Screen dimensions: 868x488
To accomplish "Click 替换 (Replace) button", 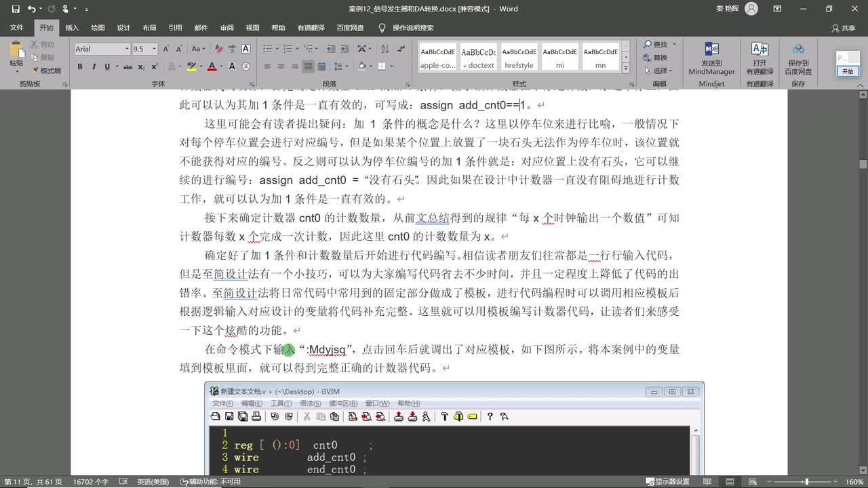I will point(655,58).
